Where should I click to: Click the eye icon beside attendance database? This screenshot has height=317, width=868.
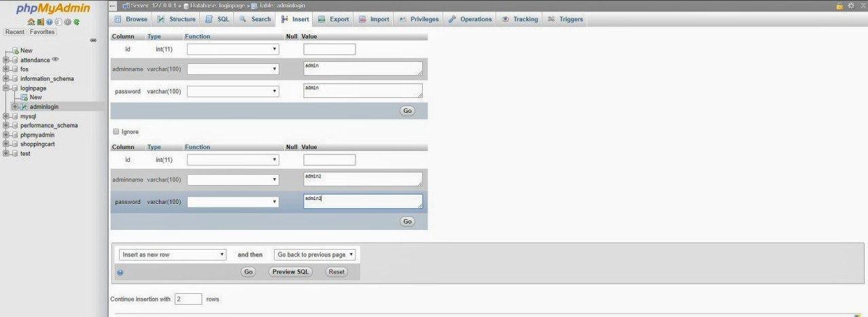pos(56,59)
